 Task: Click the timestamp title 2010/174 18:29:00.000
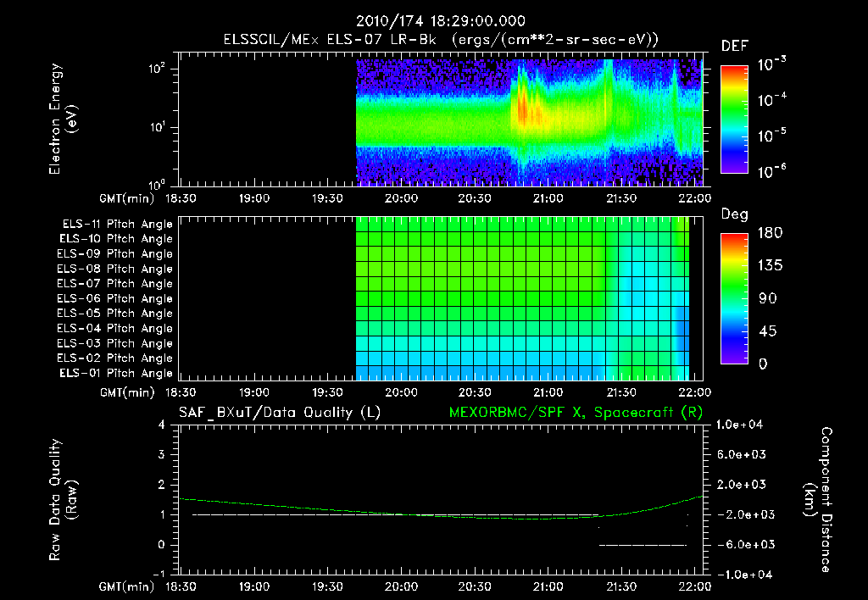(441, 21)
